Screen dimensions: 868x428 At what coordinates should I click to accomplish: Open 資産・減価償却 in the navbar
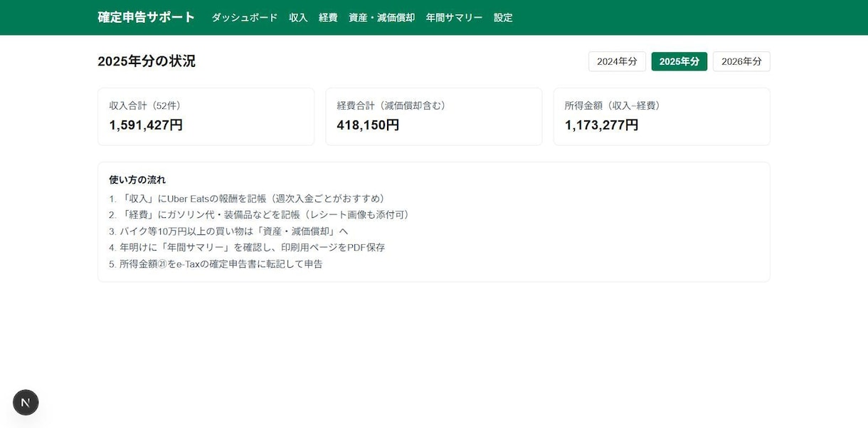[x=381, y=18]
